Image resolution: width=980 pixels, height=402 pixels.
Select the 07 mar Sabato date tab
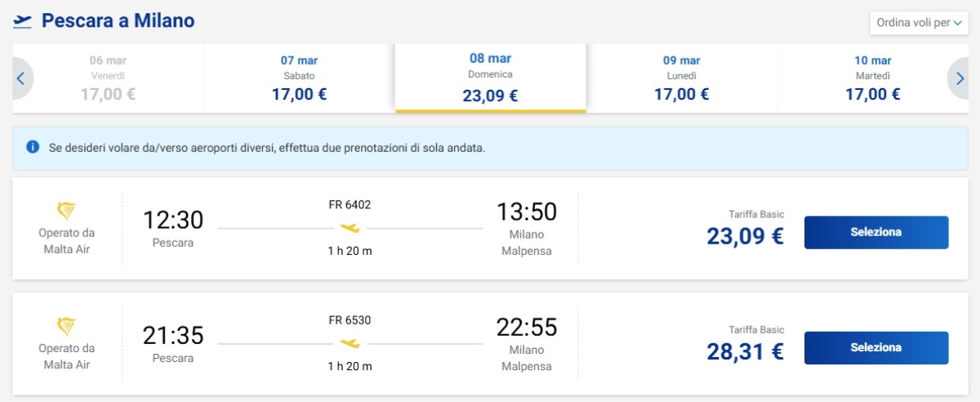point(299,78)
